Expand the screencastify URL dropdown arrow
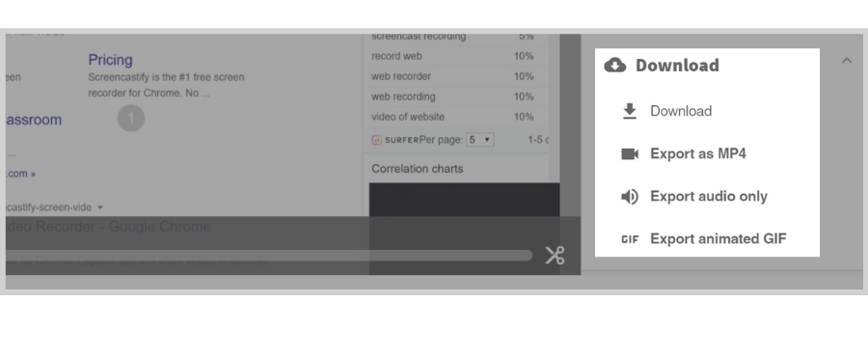 [100, 207]
